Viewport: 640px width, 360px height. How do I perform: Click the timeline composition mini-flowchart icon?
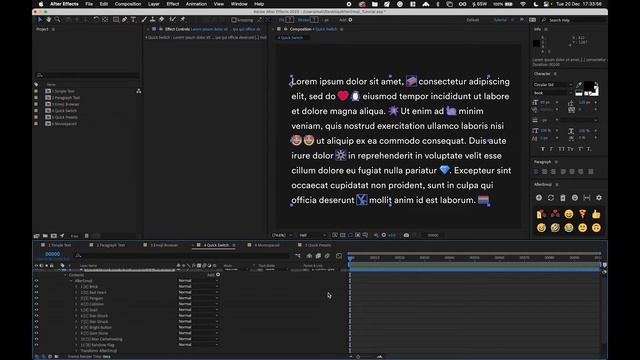click(x=298, y=256)
